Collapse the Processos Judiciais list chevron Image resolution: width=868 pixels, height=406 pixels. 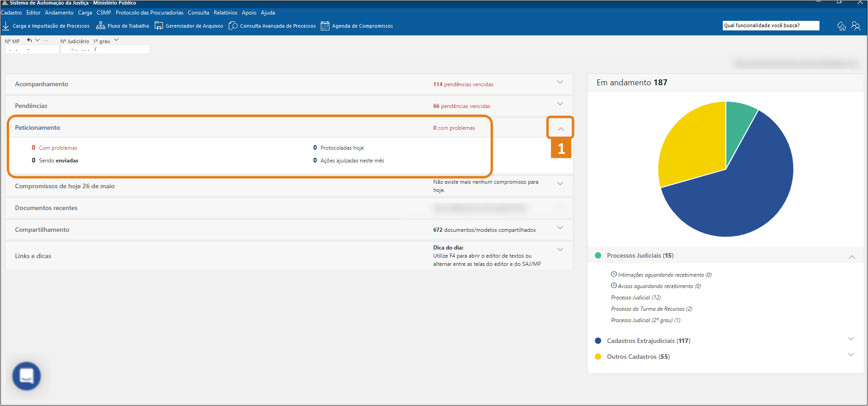(x=852, y=257)
